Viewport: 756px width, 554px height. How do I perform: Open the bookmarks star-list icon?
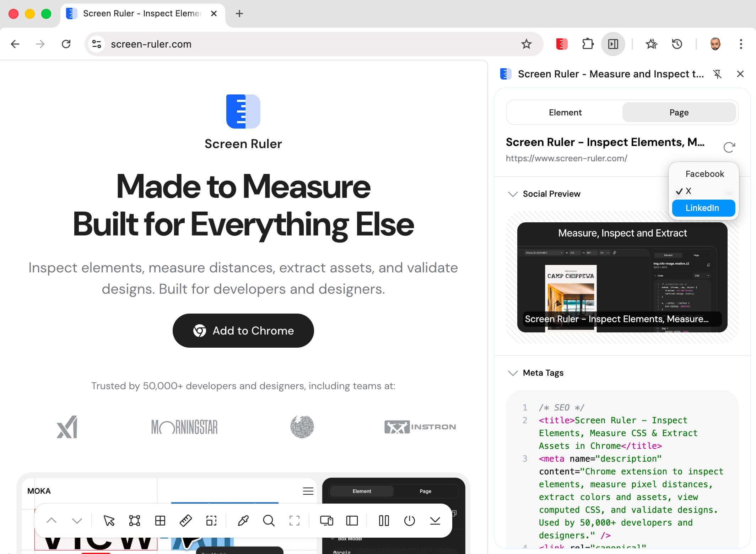pyautogui.click(x=652, y=44)
